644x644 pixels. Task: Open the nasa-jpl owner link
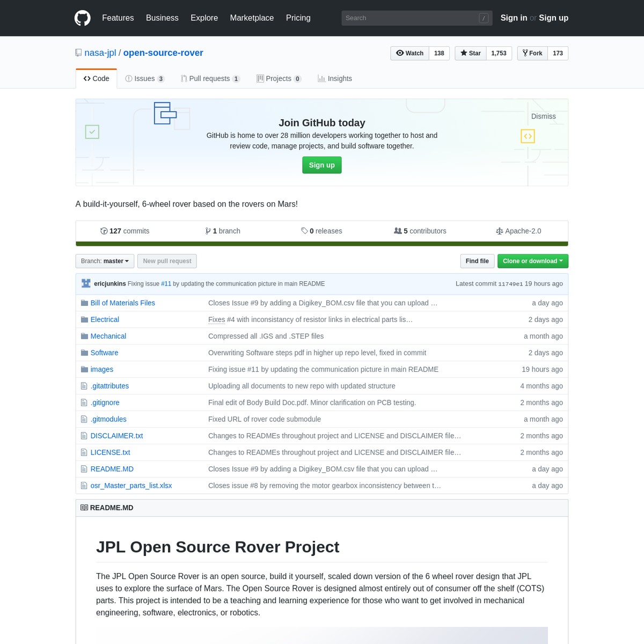coord(100,53)
